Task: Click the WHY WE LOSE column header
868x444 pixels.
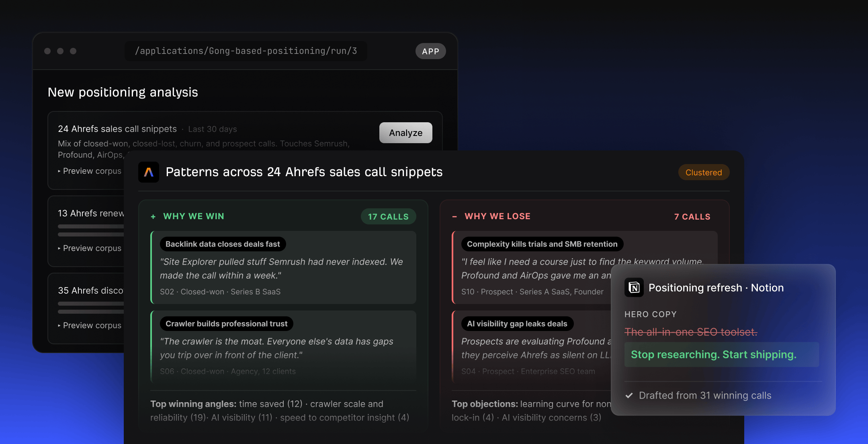Action: point(497,216)
